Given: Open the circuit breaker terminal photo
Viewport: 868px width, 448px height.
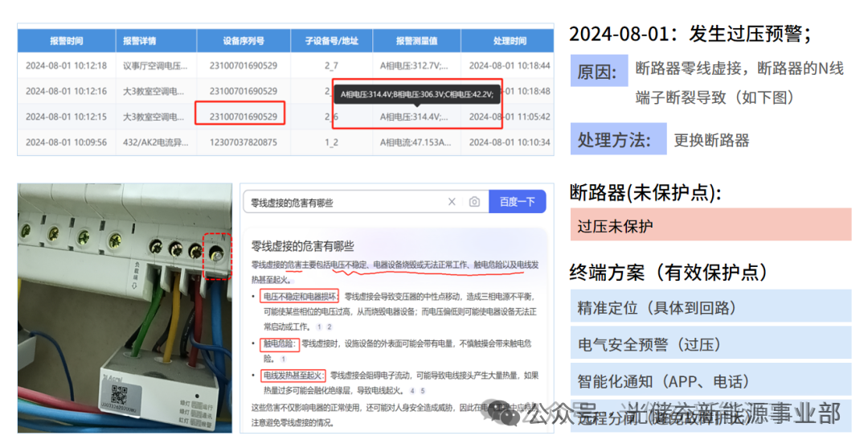Looking at the screenshot, I should [x=125, y=308].
